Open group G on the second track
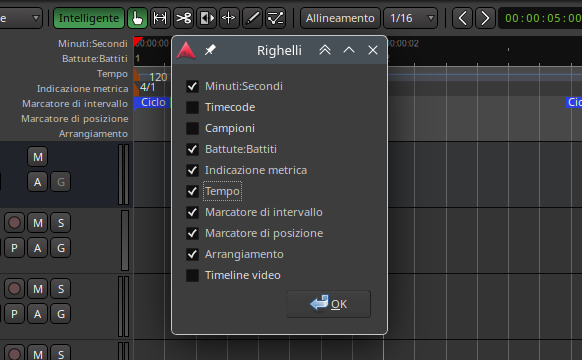 coord(61,248)
